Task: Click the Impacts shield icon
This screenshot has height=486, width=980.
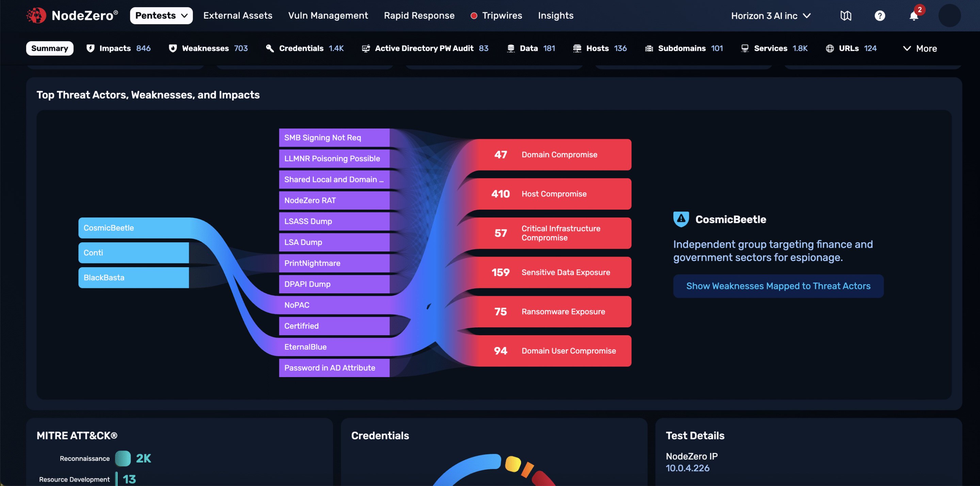Action: (91, 48)
